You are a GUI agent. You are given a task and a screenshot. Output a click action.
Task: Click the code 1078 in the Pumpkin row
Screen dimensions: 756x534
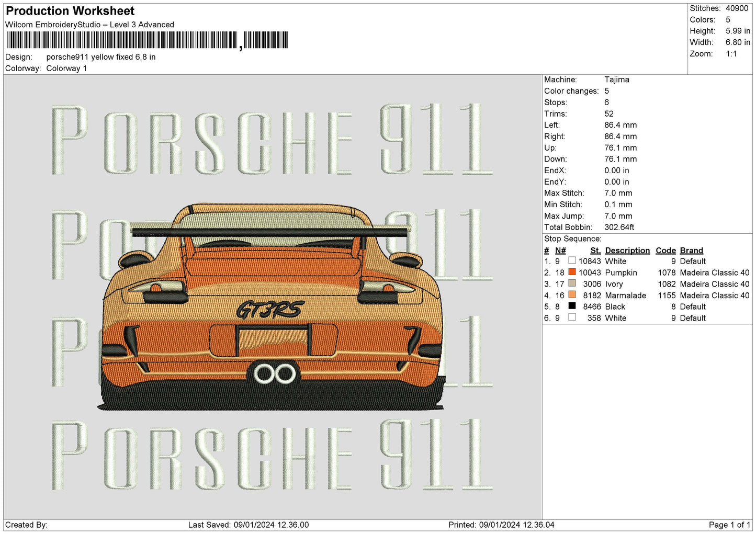pyautogui.click(x=667, y=272)
